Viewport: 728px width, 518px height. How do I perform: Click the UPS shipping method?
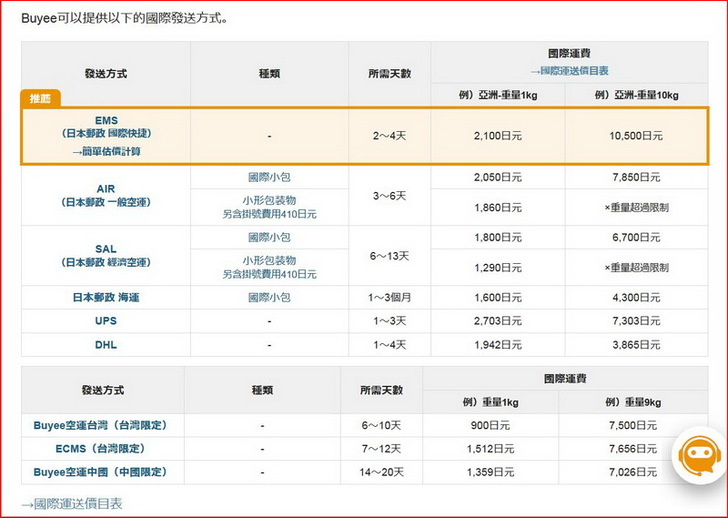[106, 321]
